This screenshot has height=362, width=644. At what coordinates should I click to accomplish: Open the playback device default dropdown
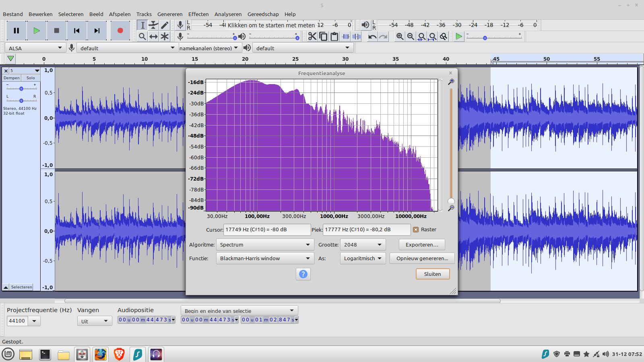(303, 48)
